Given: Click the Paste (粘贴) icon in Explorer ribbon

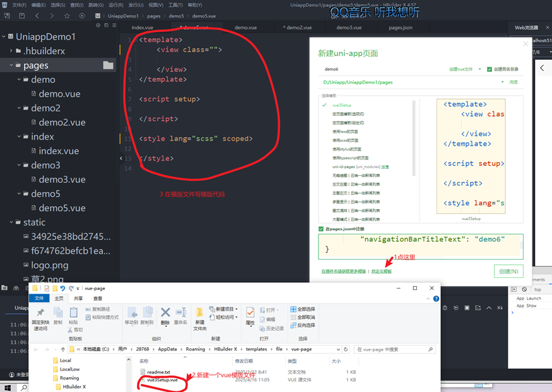Looking at the screenshot, I should click(73, 313).
